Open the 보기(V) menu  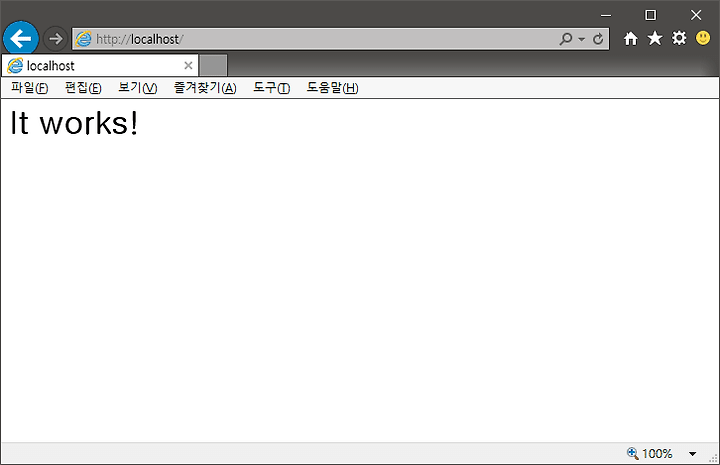click(138, 88)
